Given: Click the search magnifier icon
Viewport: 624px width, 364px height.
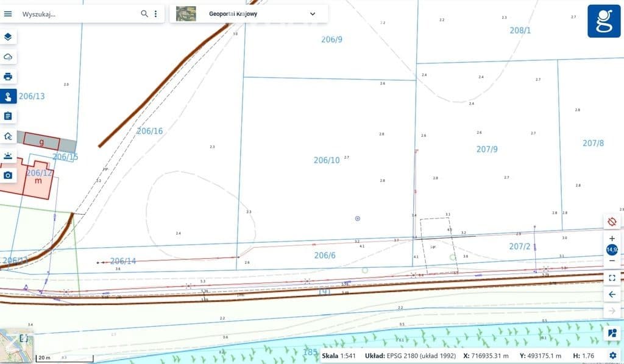Looking at the screenshot, I should [x=144, y=14].
